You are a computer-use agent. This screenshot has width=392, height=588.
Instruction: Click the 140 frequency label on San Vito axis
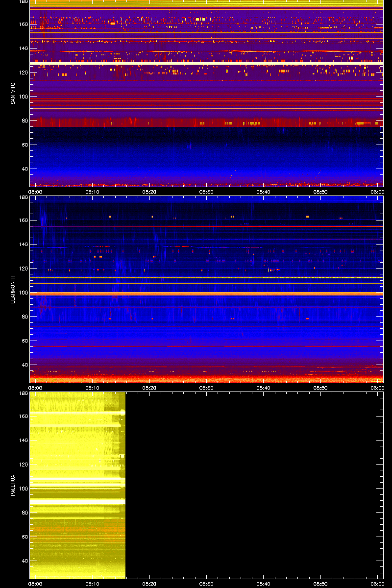23,48
